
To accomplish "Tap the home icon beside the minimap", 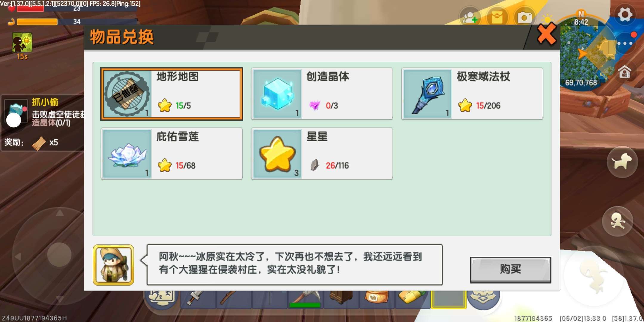I will [625, 72].
